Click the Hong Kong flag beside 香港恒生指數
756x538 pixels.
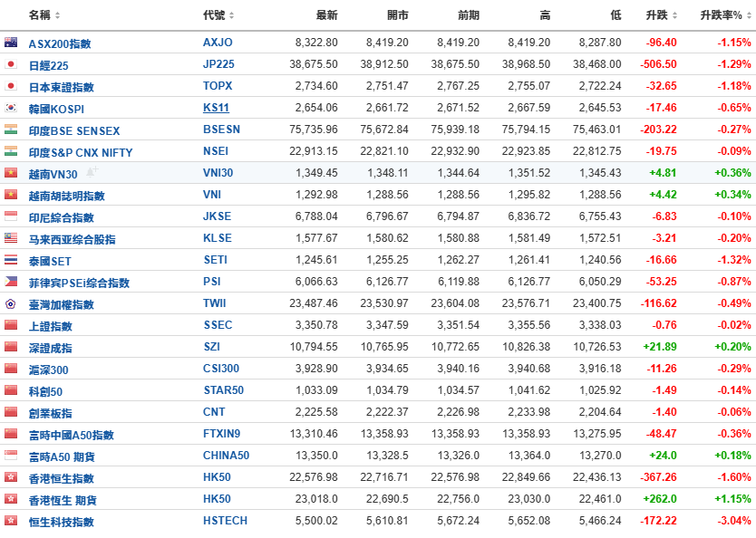coord(11,476)
